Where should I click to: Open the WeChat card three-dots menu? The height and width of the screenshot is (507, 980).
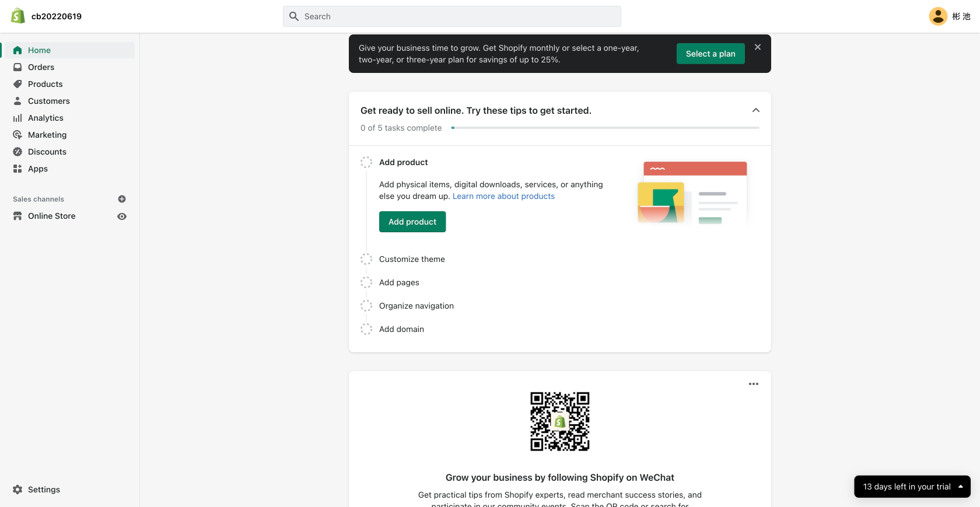[x=754, y=384]
